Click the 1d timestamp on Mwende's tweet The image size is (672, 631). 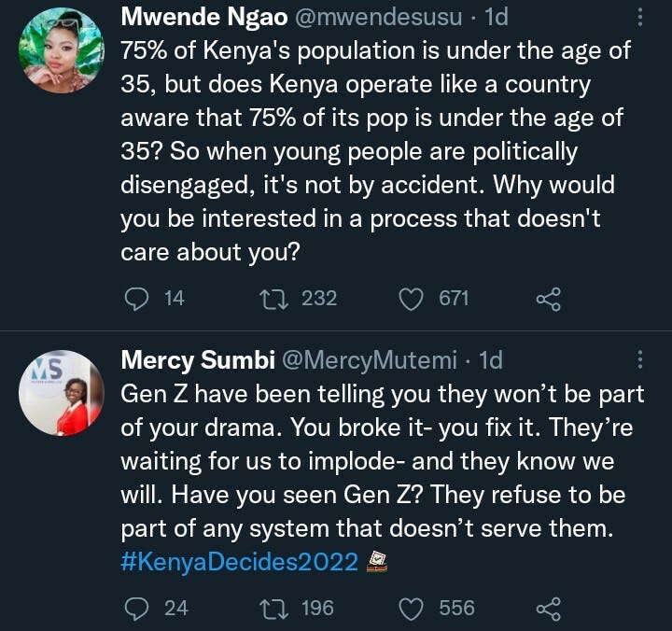pos(492,18)
